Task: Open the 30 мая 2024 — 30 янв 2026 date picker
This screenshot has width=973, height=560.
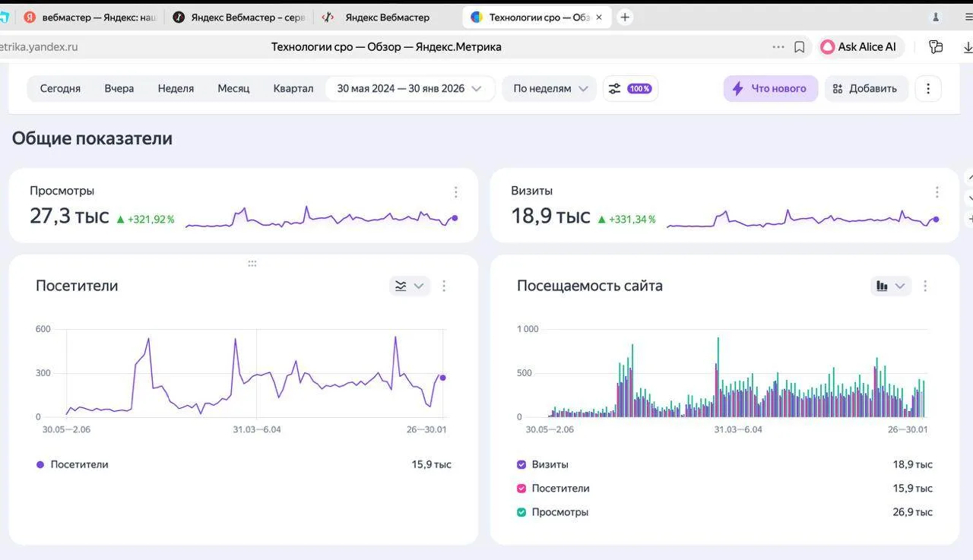Action: [410, 88]
